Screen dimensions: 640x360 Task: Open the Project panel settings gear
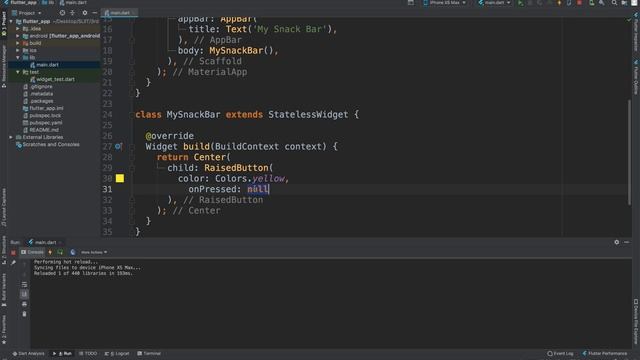pos(84,13)
